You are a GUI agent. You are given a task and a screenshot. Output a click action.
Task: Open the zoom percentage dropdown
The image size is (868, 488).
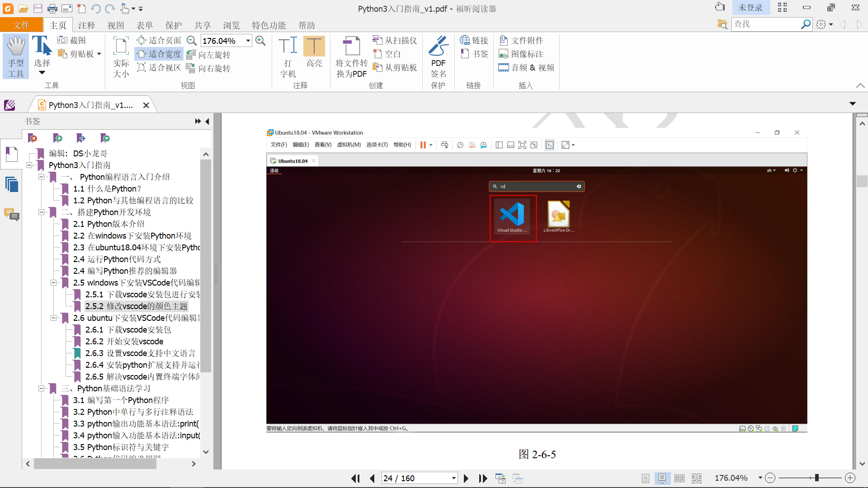[248, 41]
